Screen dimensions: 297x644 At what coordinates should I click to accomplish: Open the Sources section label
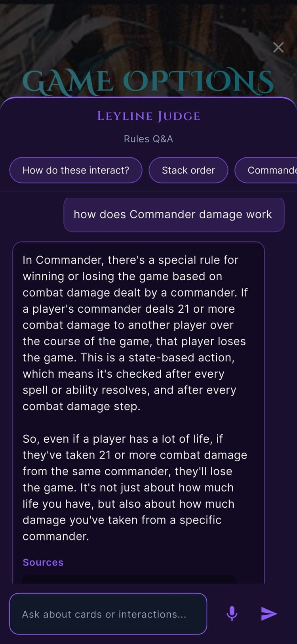(x=43, y=562)
